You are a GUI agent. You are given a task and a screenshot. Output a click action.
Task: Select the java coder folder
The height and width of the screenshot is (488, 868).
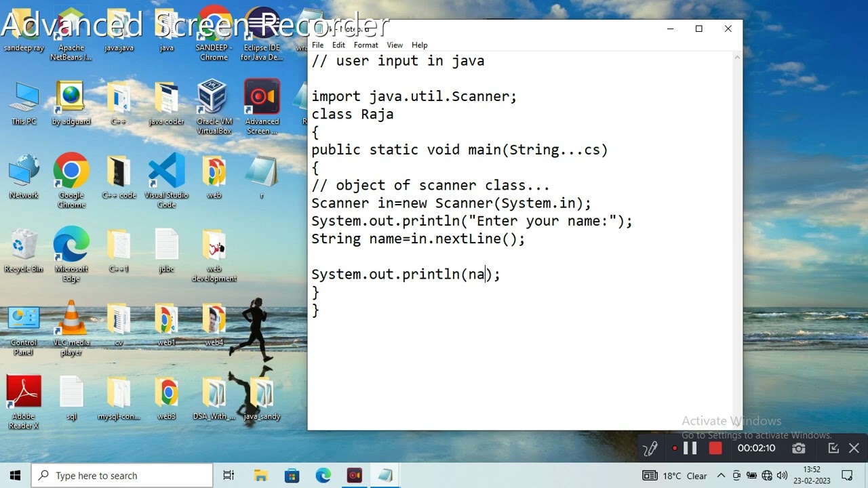click(166, 103)
